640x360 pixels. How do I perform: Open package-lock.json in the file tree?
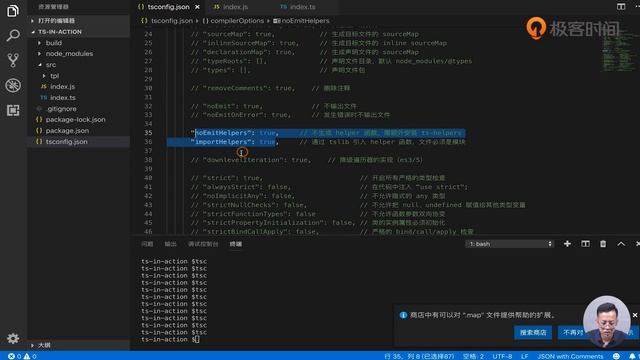75,120
